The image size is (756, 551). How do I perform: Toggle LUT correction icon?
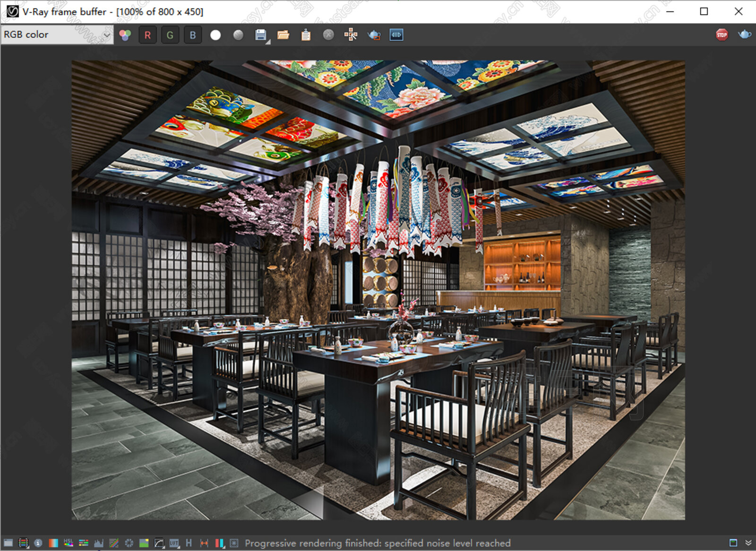pyautogui.click(x=174, y=543)
